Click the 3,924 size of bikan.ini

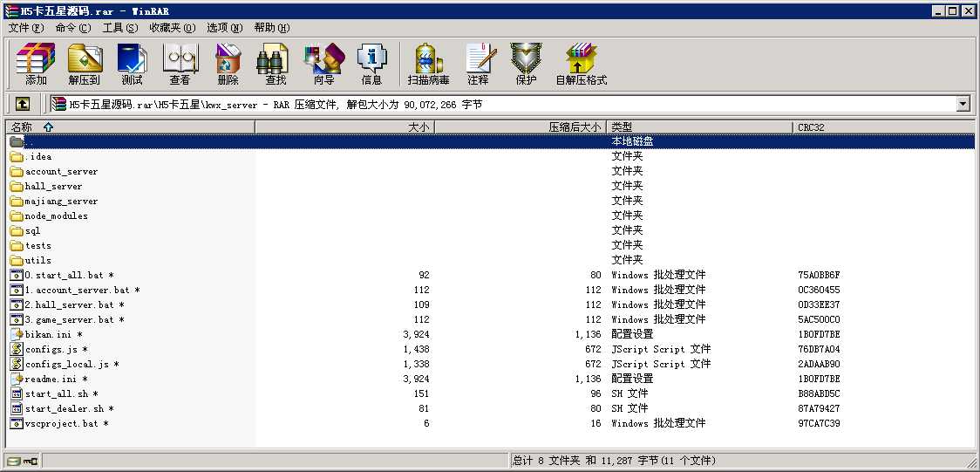click(x=416, y=334)
